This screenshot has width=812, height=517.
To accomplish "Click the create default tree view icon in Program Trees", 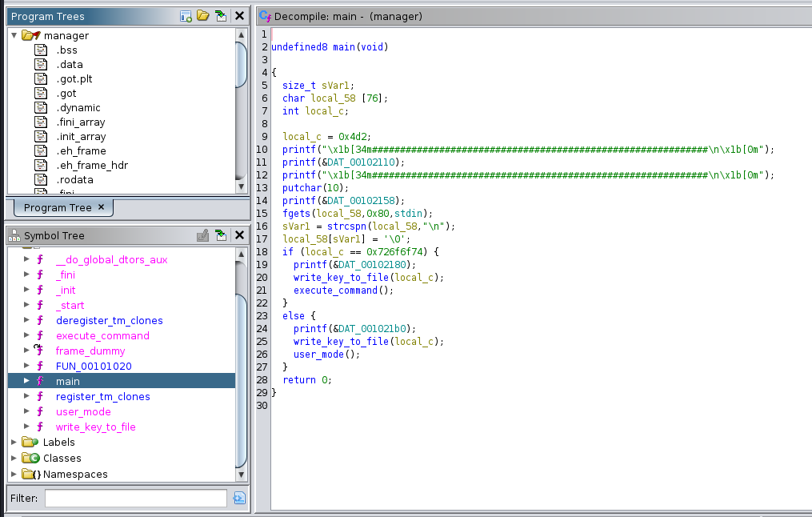I will coord(186,16).
